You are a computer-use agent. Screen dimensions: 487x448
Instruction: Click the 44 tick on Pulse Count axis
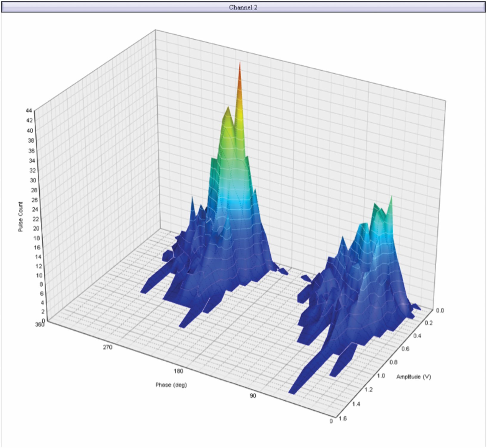tap(29, 111)
